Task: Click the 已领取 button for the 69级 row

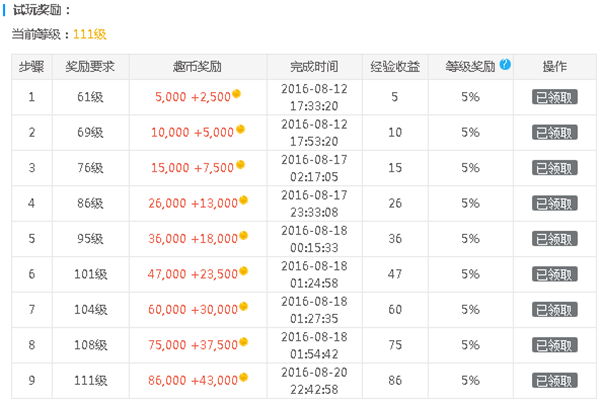Action: 554,132
